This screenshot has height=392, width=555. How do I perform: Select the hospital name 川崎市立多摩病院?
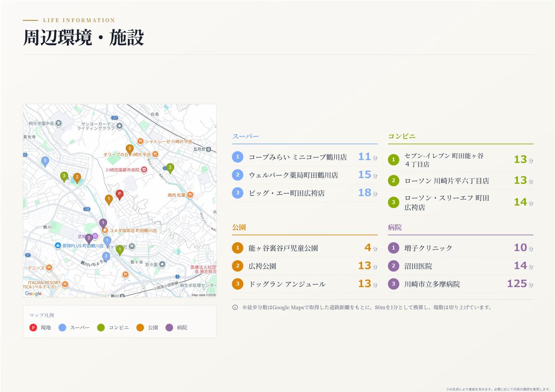[432, 284]
